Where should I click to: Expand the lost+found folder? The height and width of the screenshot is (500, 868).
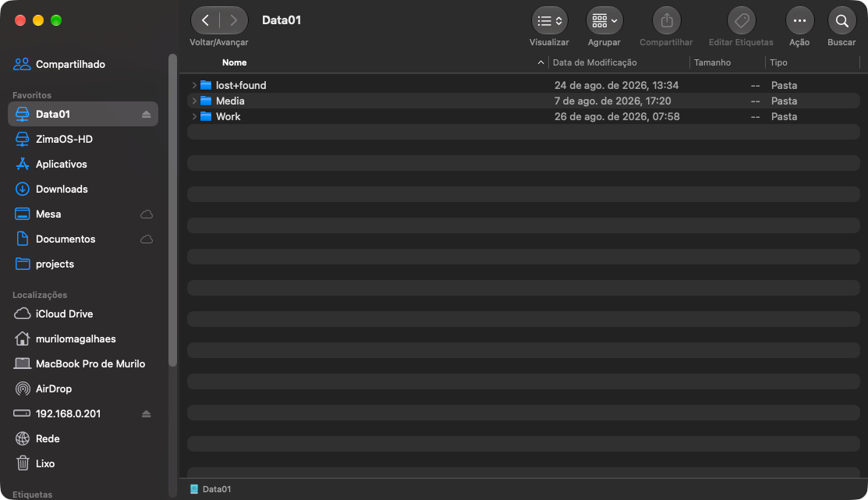click(194, 85)
